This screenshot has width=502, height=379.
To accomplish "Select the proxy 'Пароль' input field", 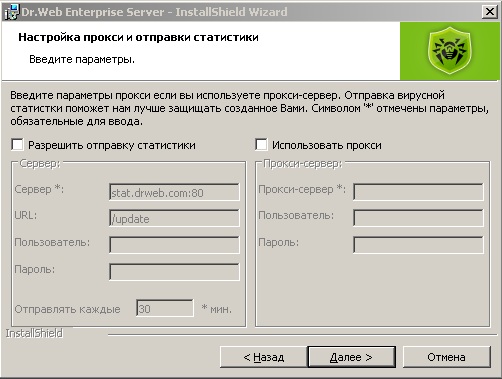I will [x=418, y=245].
